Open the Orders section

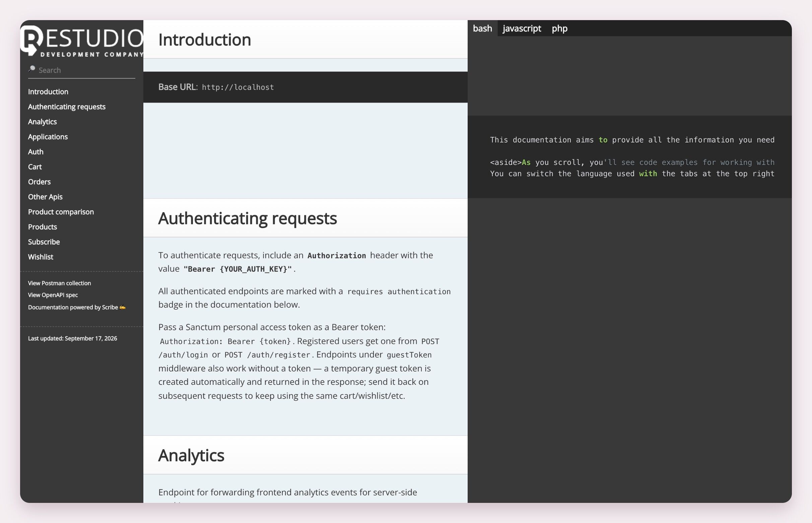pyautogui.click(x=40, y=182)
